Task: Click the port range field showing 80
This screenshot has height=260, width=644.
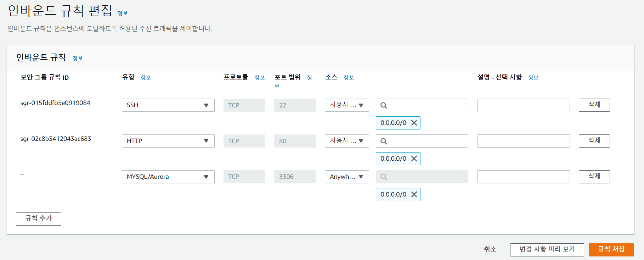Action: pos(295,141)
